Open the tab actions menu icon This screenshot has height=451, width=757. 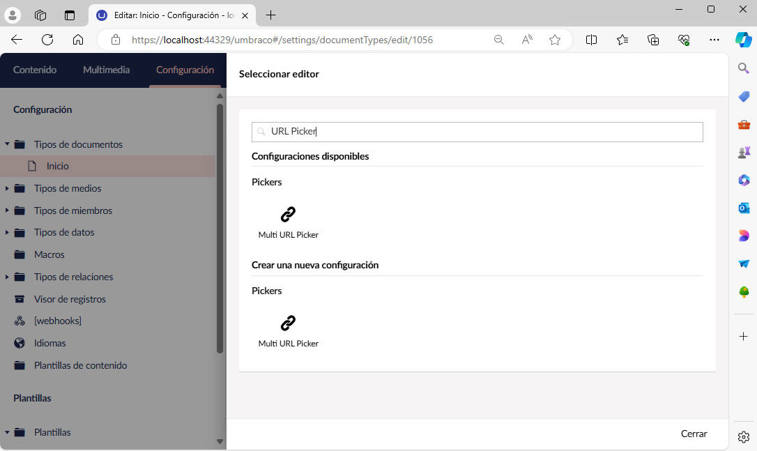pyautogui.click(x=70, y=15)
